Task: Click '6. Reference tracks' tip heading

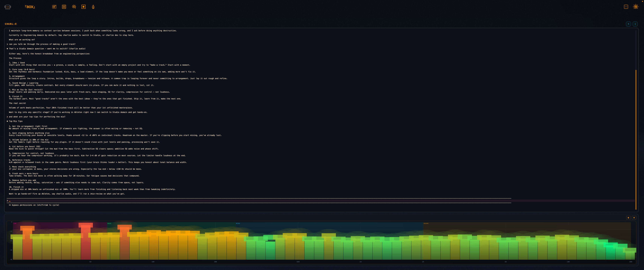Action: click(x=19, y=160)
